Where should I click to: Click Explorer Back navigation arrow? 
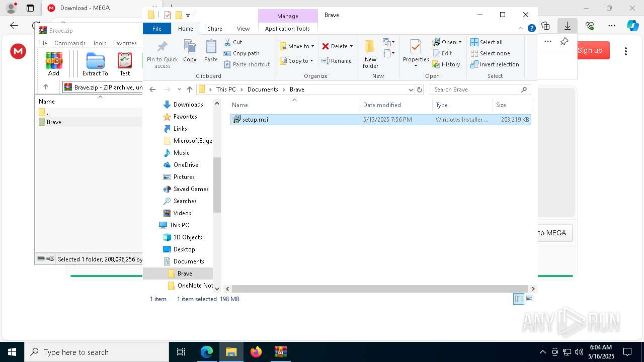coord(153,89)
